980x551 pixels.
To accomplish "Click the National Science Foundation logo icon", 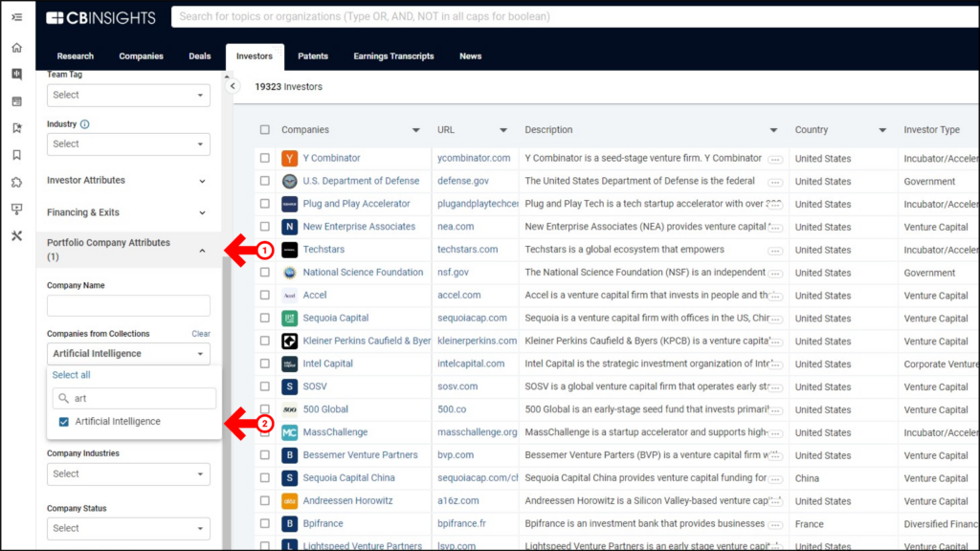I will pos(289,273).
